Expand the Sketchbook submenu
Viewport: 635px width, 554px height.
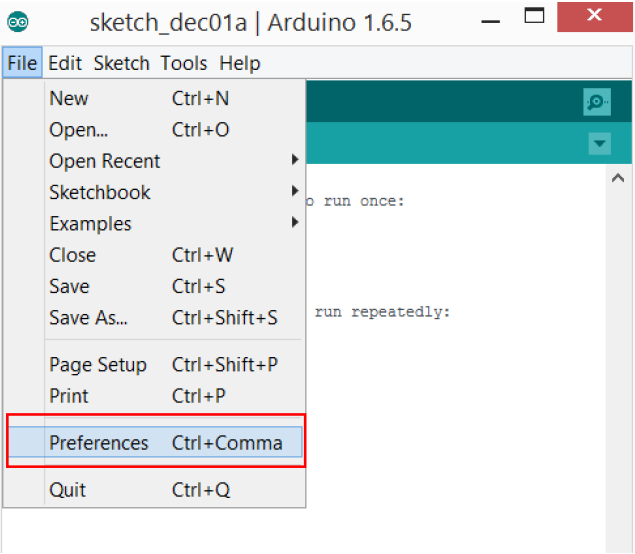[x=100, y=192]
